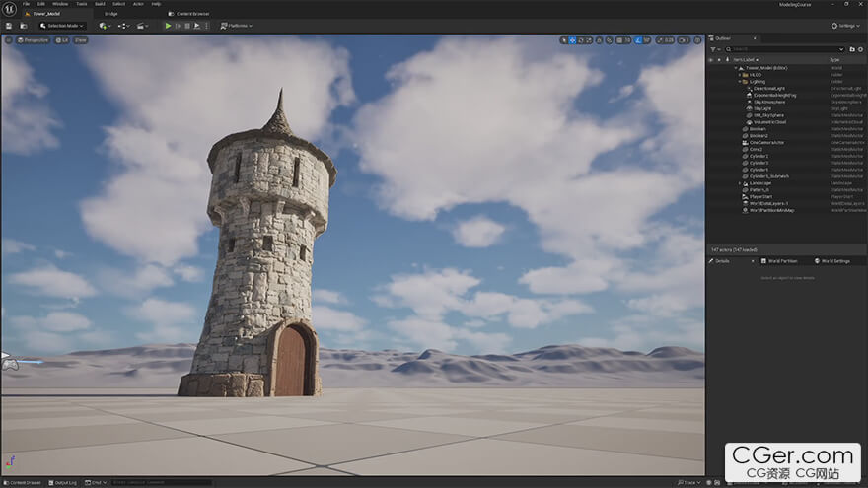
Task: Open the Cinematics clapperboard dropdown
Action: coord(142,26)
